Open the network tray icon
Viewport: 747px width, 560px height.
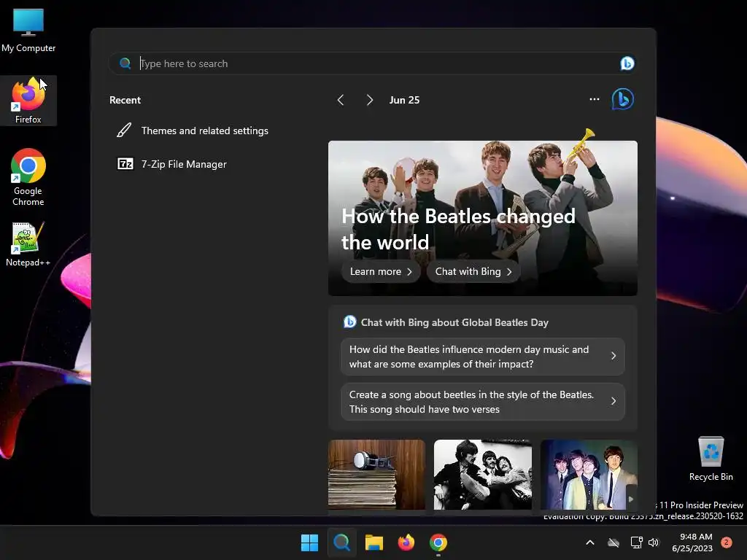coord(636,542)
